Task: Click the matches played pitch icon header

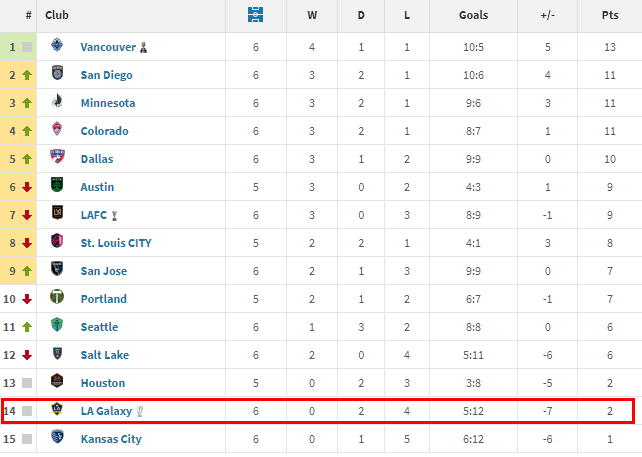Action: pos(255,15)
